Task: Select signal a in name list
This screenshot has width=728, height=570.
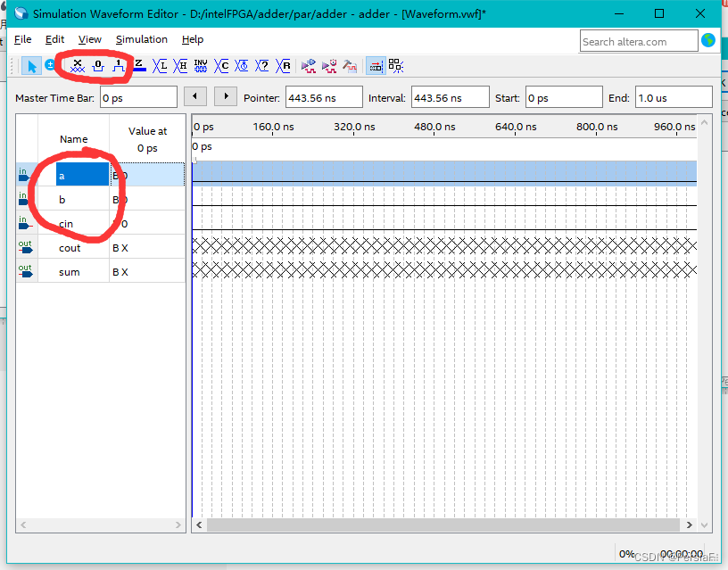Action: coord(82,175)
